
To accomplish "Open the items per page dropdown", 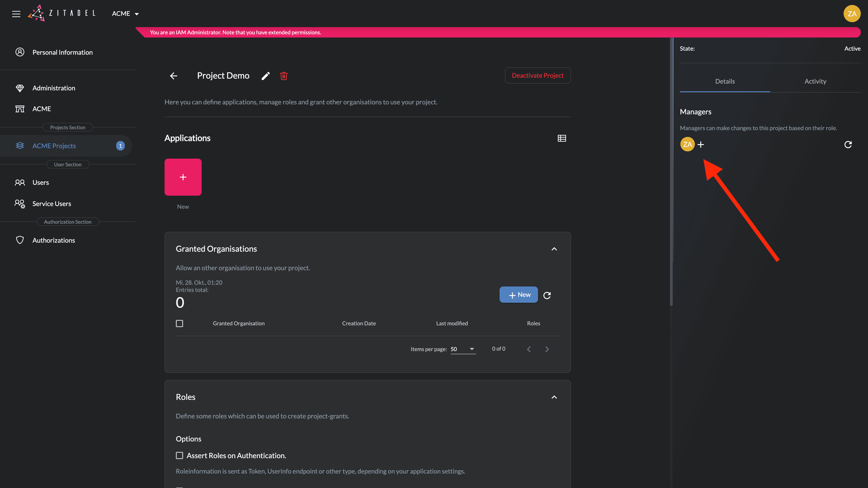I will point(463,349).
